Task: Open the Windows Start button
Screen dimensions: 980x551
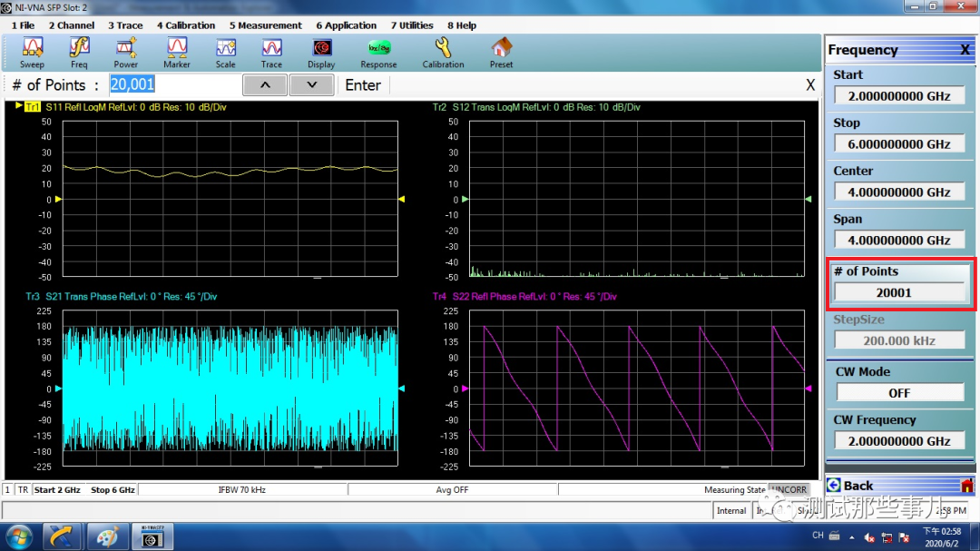Action: [x=19, y=538]
